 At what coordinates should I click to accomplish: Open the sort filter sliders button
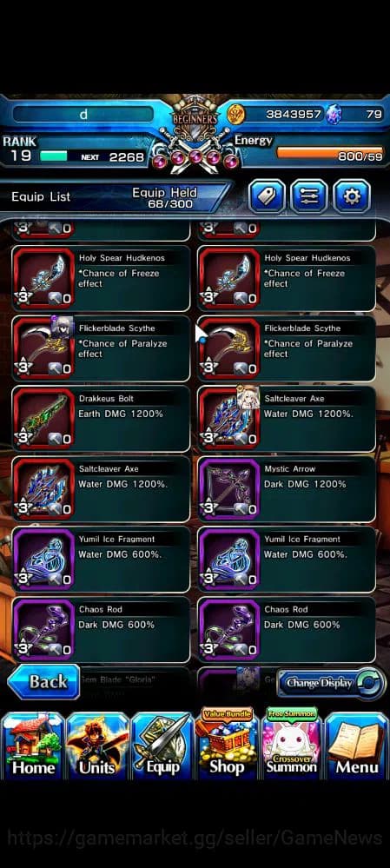pyautogui.click(x=308, y=196)
